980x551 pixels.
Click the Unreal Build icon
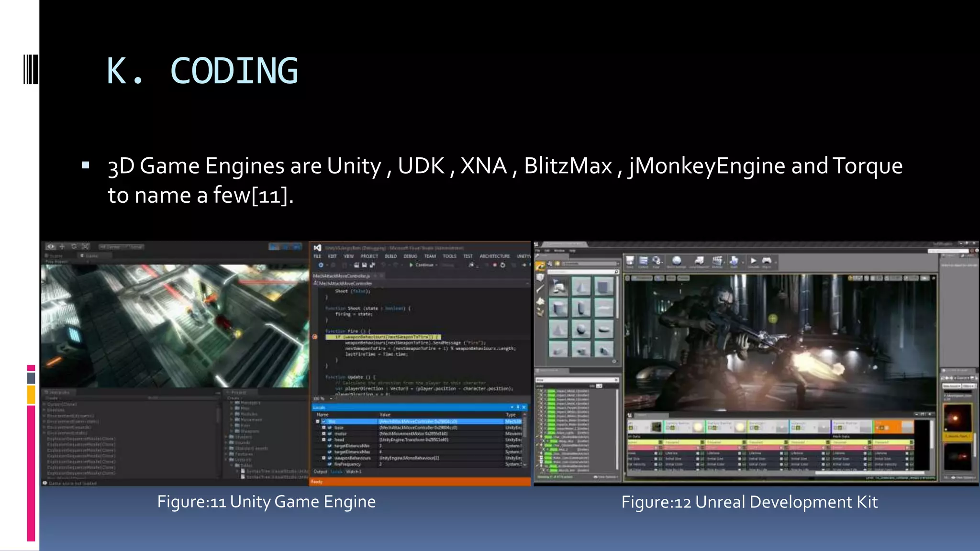coord(734,262)
